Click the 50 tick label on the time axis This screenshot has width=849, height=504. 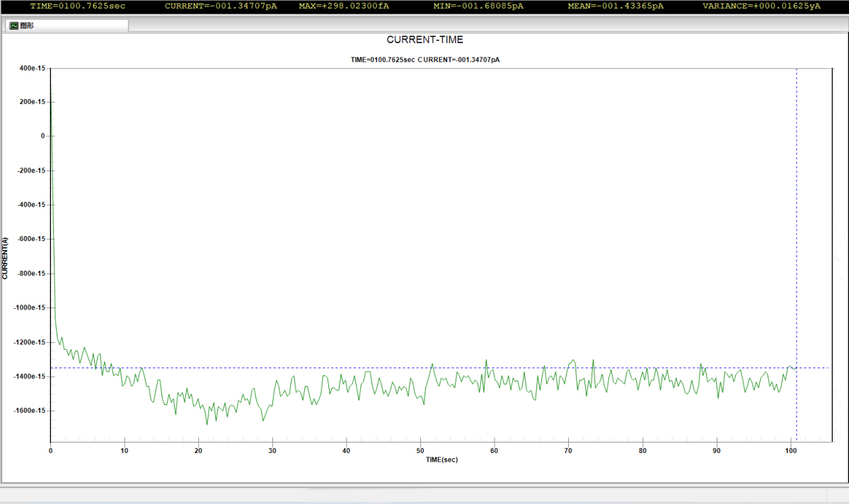point(420,450)
